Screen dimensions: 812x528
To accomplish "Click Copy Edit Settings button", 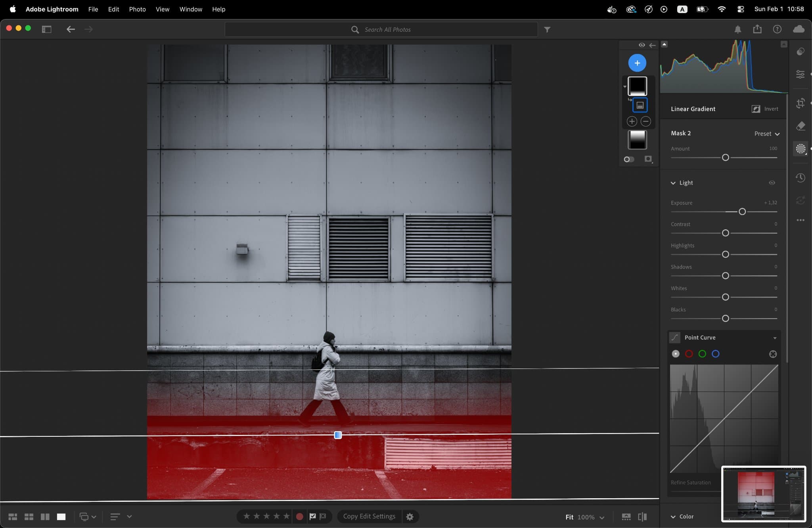I will pos(369,516).
